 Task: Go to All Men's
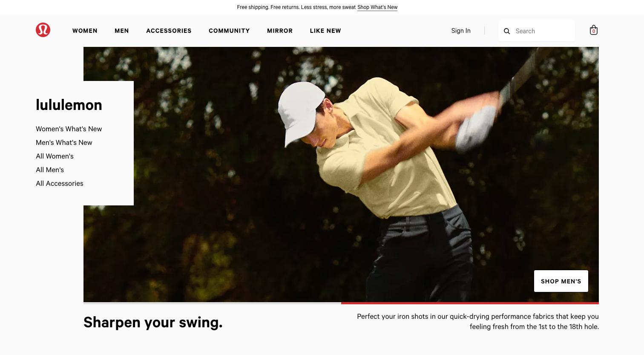(x=50, y=170)
